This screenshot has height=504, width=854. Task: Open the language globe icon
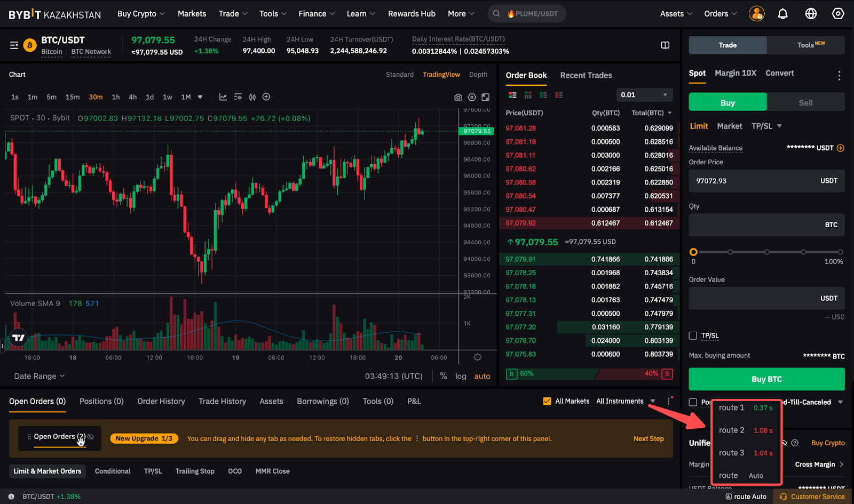coord(811,14)
